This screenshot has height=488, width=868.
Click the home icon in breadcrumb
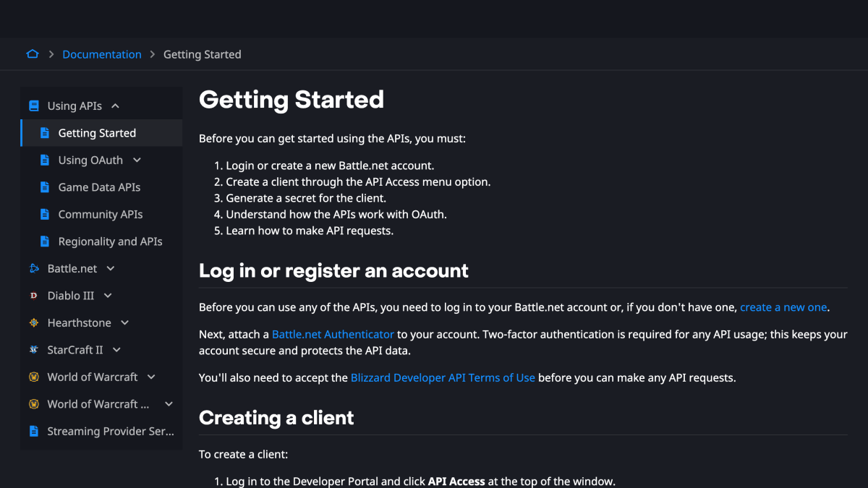33,54
